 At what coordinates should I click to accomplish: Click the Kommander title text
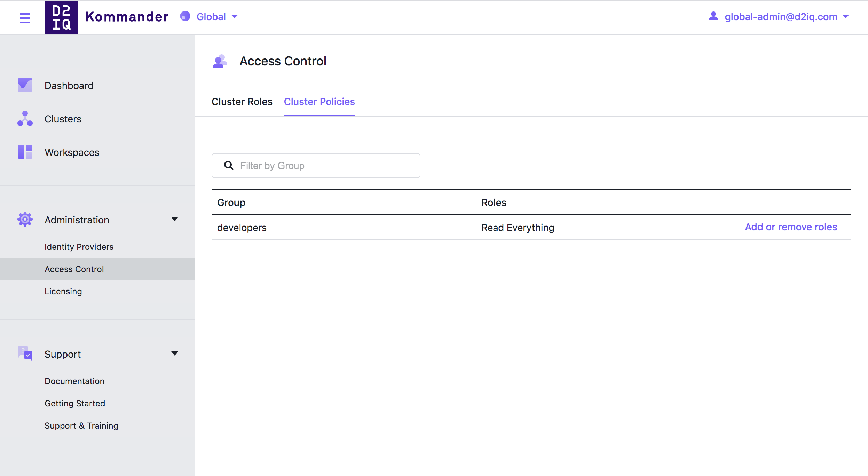[127, 17]
